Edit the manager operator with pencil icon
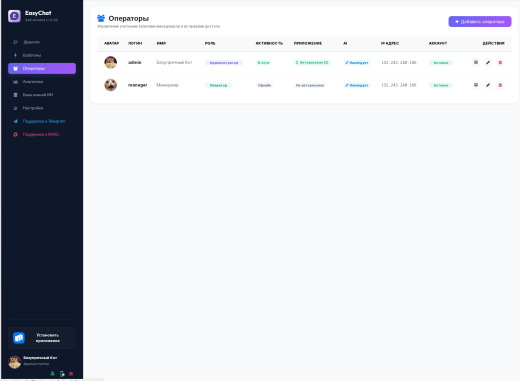 [x=488, y=85]
